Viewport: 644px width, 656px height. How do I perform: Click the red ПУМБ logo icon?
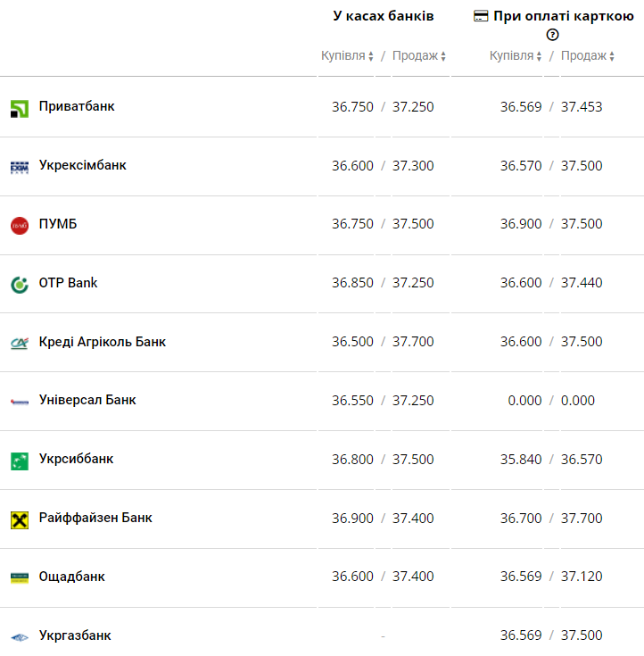[x=20, y=226]
